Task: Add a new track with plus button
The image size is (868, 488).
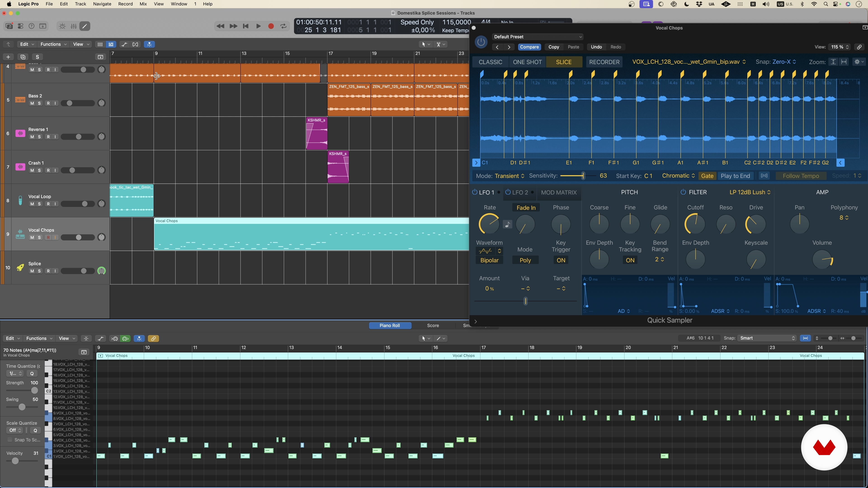Action: (8, 57)
